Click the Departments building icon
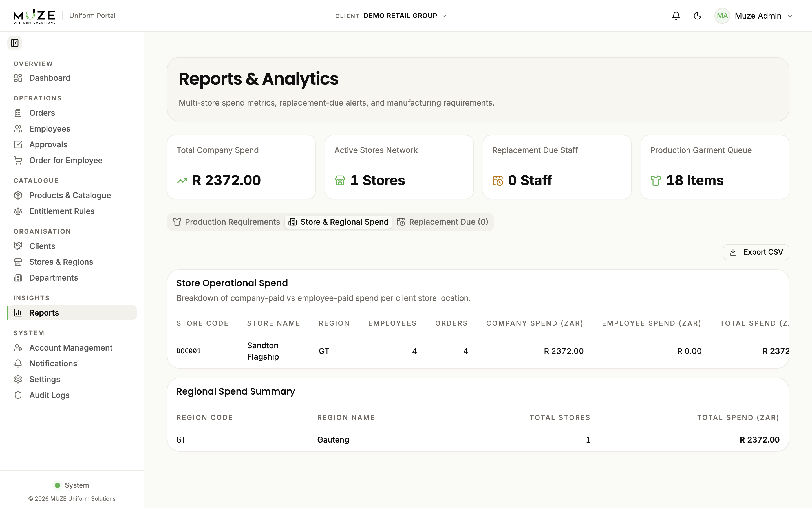Screen dimensions: 812x508 (x=18, y=277)
